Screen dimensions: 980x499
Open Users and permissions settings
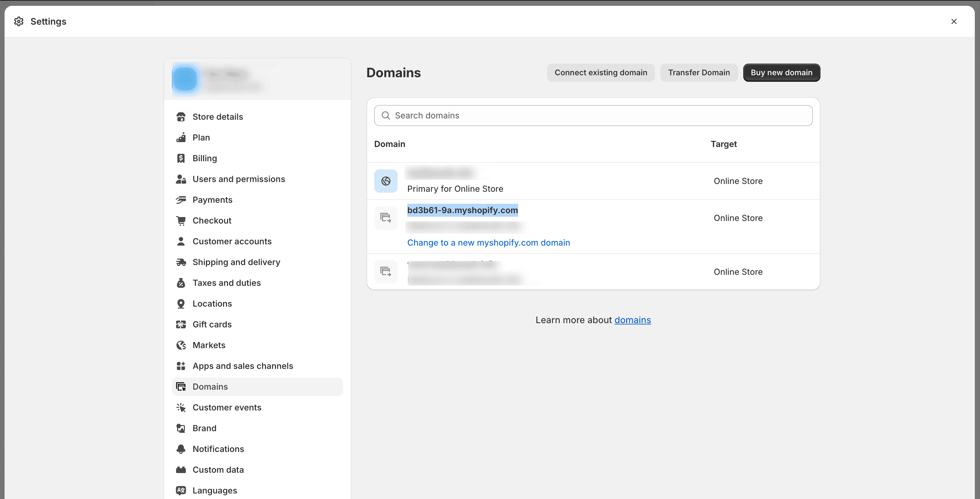pos(239,179)
